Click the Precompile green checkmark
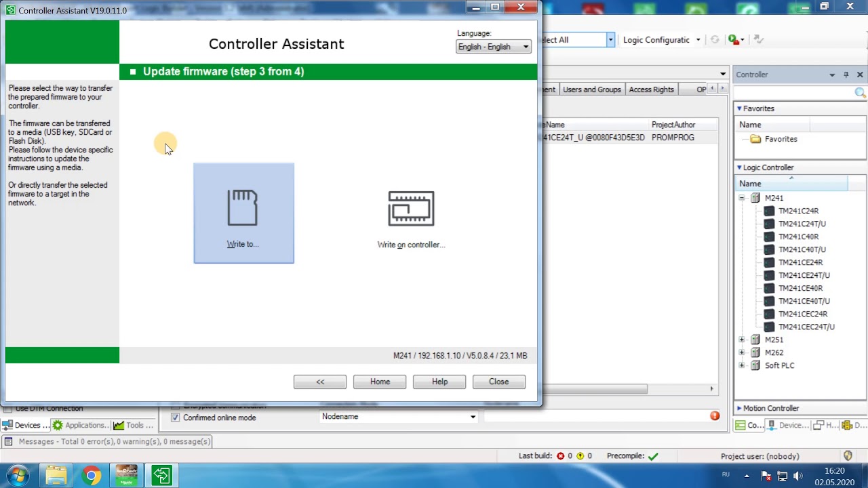This screenshot has height=488, width=868. pos(653,456)
